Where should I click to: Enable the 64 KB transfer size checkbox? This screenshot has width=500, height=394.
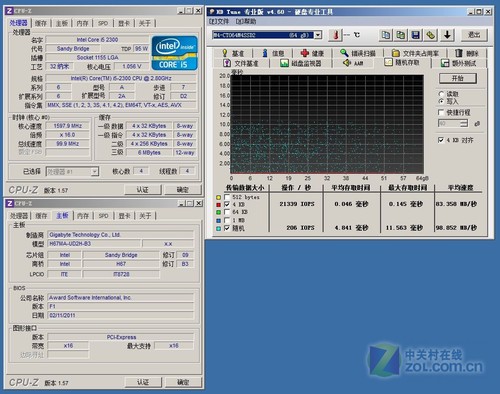[x=227, y=212]
